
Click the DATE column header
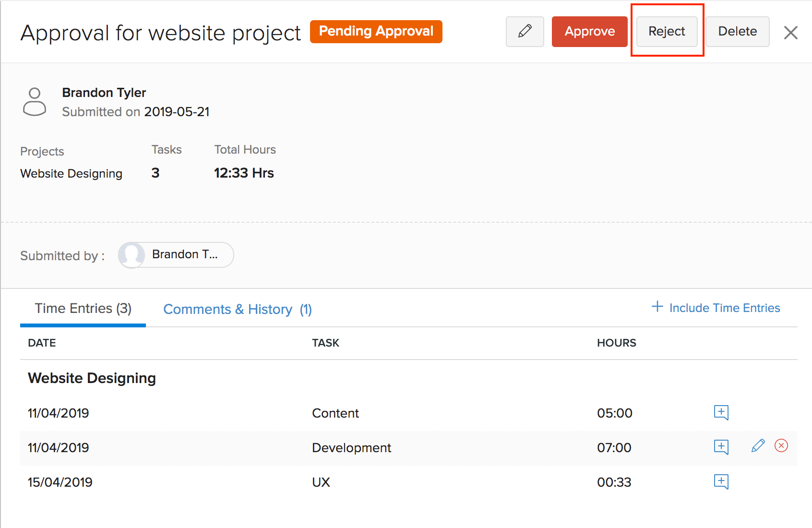[42, 343]
